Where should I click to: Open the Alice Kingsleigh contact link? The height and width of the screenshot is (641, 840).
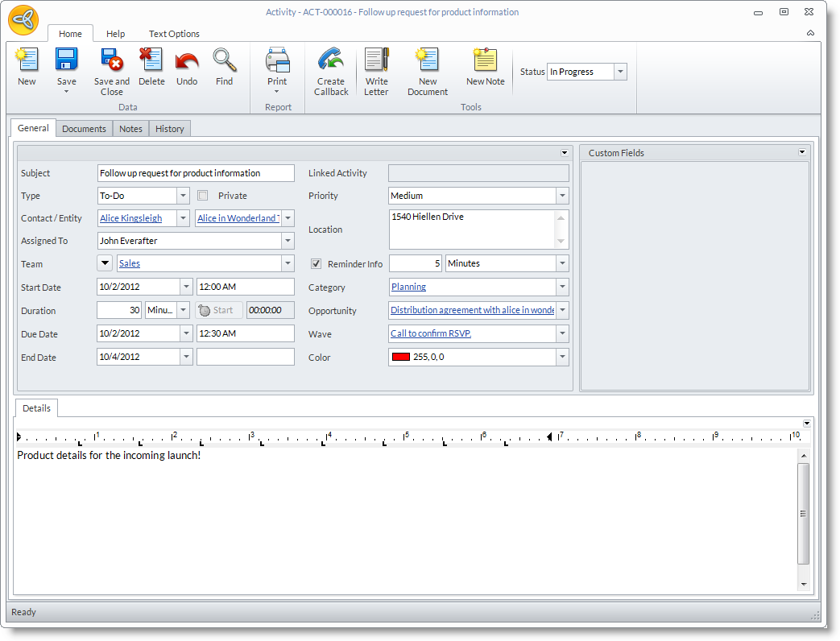pyautogui.click(x=130, y=218)
